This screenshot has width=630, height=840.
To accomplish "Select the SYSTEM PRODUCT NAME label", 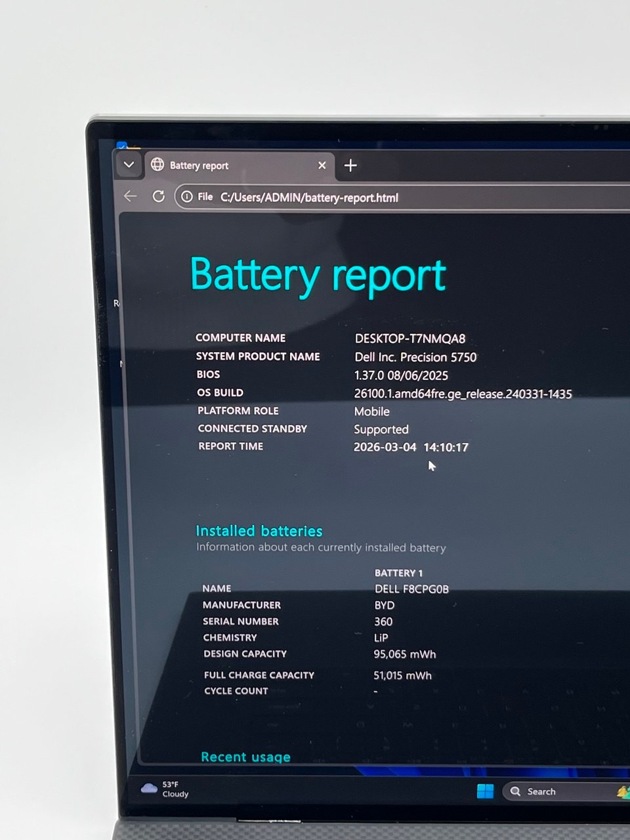I will (258, 356).
